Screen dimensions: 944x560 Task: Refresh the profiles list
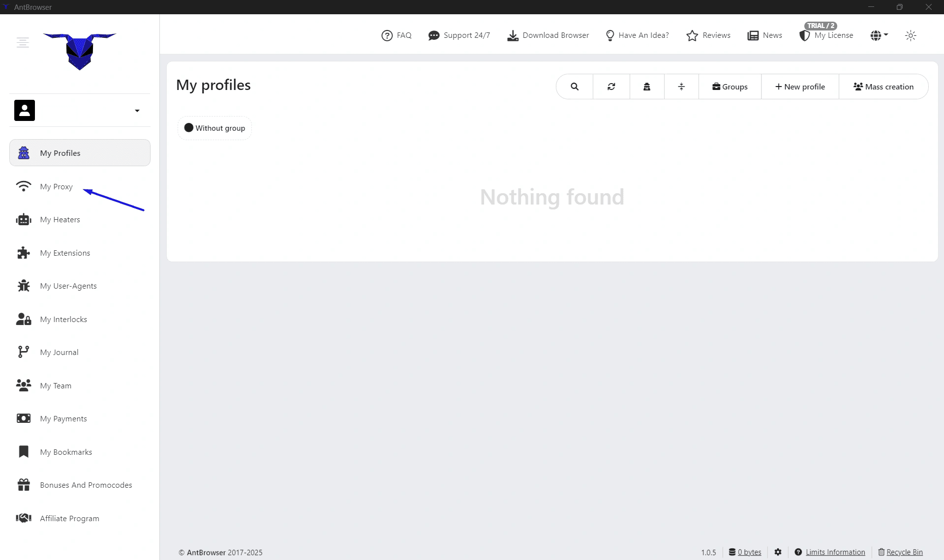611,87
